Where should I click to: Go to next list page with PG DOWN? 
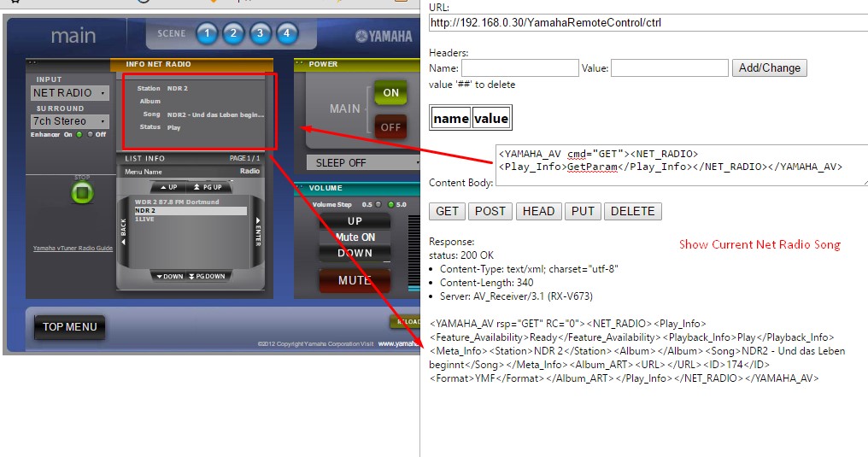pos(208,276)
